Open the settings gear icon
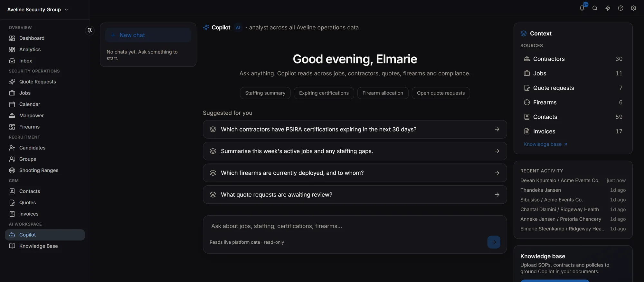The height and width of the screenshot is (282, 644). 633,8
